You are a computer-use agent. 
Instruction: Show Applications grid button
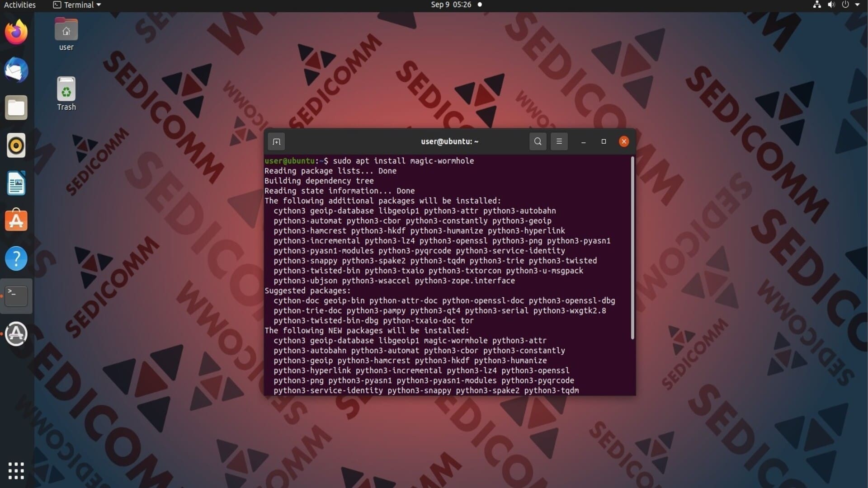point(16,471)
